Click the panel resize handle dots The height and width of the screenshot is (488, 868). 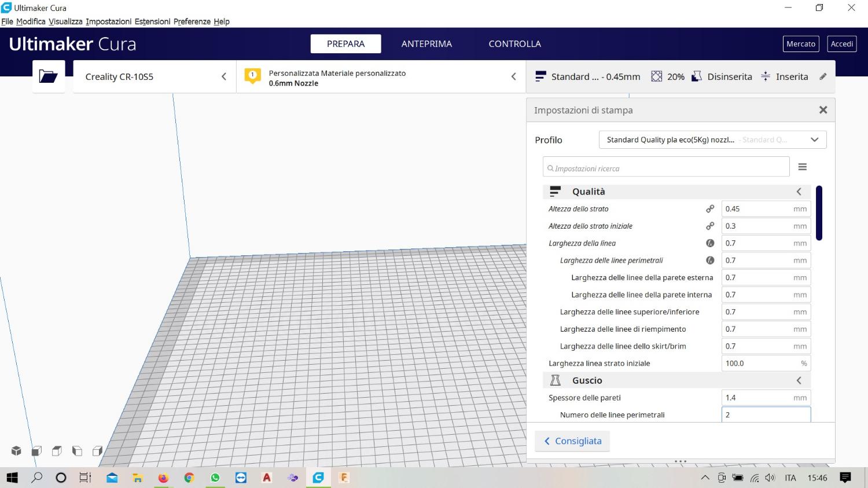point(681,461)
